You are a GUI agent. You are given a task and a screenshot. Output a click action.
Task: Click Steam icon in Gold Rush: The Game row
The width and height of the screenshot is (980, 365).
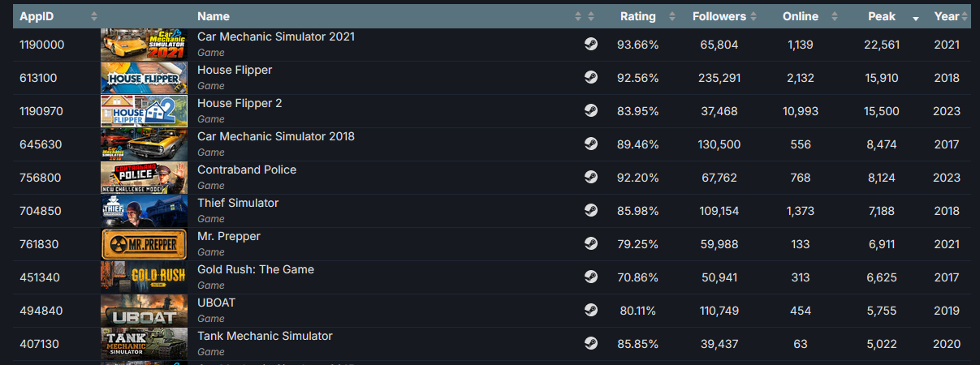[591, 277]
